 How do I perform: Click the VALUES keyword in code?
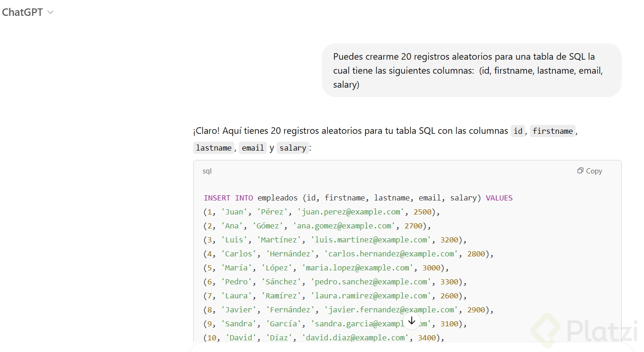[499, 198]
